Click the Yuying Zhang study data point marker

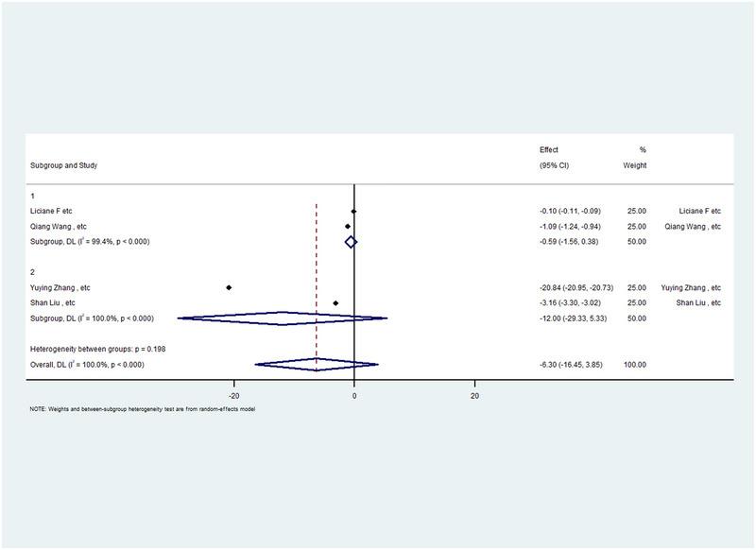coord(229,287)
